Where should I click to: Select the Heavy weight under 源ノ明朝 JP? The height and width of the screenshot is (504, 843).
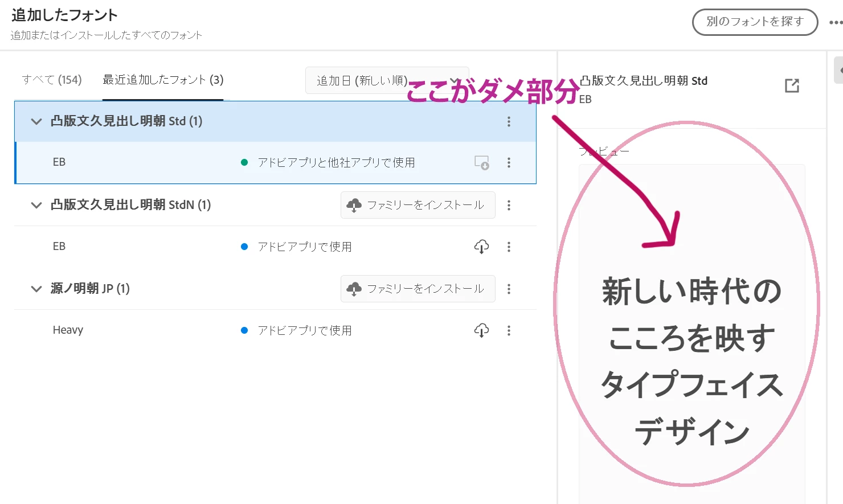[x=68, y=330]
